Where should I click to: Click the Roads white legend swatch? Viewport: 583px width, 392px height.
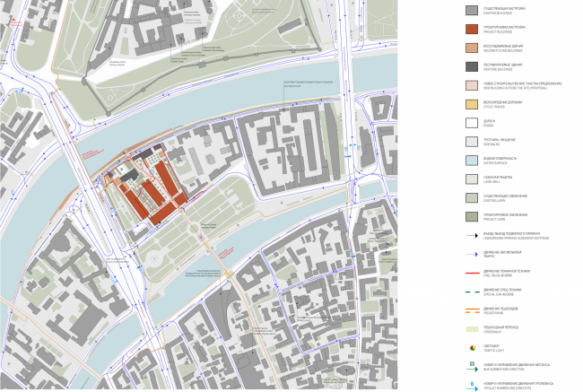tap(472, 124)
